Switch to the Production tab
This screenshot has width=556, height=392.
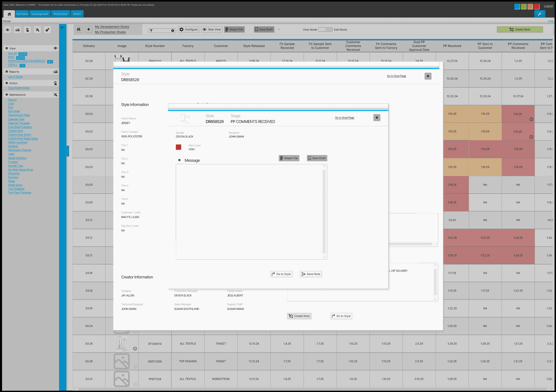pyautogui.click(x=60, y=14)
